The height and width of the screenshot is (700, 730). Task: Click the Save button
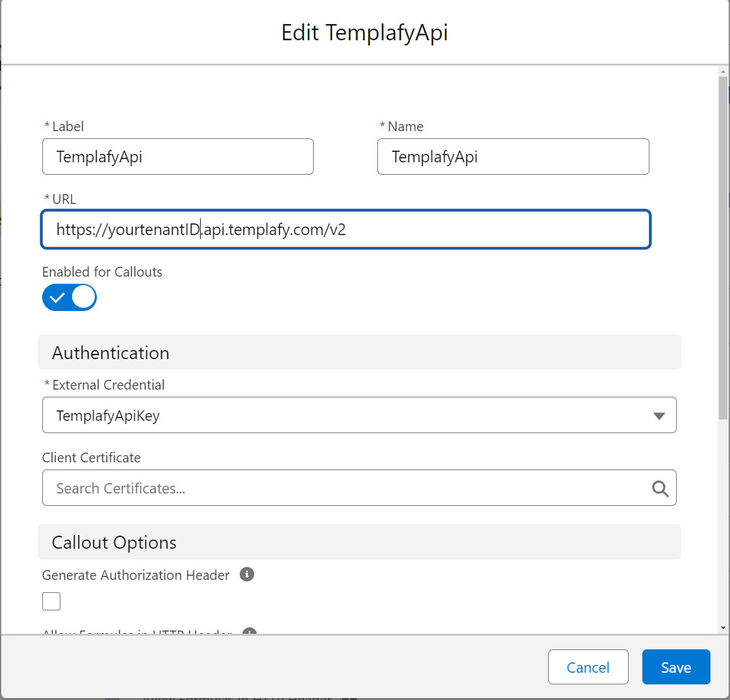676,667
